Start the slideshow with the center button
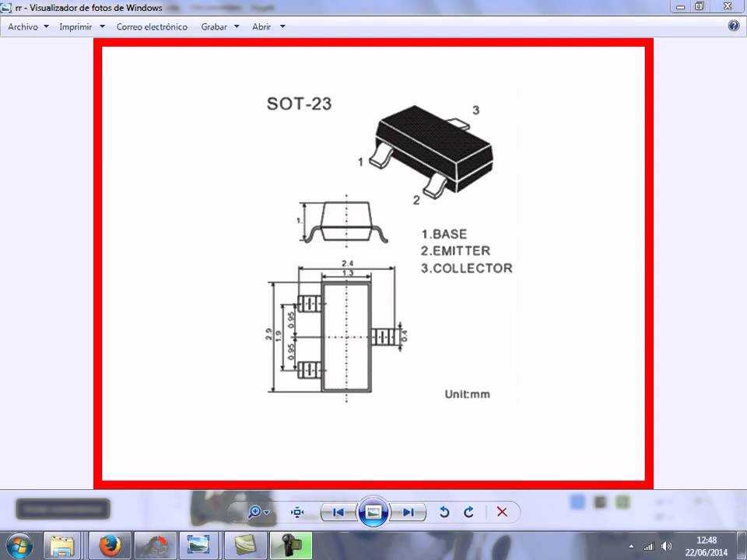 pyautogui.click(x=373, y=512)
